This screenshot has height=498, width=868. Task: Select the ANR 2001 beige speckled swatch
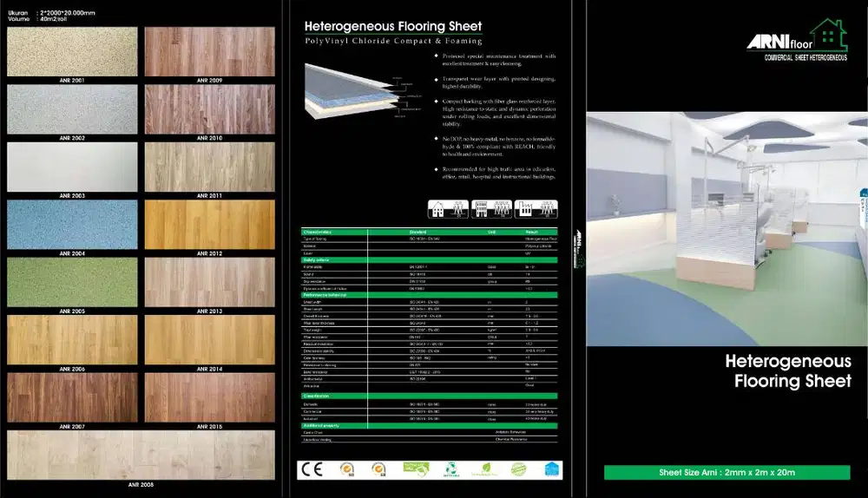pos(72,52)
